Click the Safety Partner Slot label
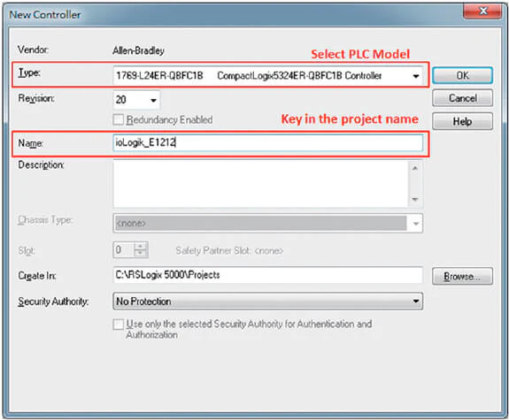The height and width of the screenshot is (420, 509). pos(229,251)
